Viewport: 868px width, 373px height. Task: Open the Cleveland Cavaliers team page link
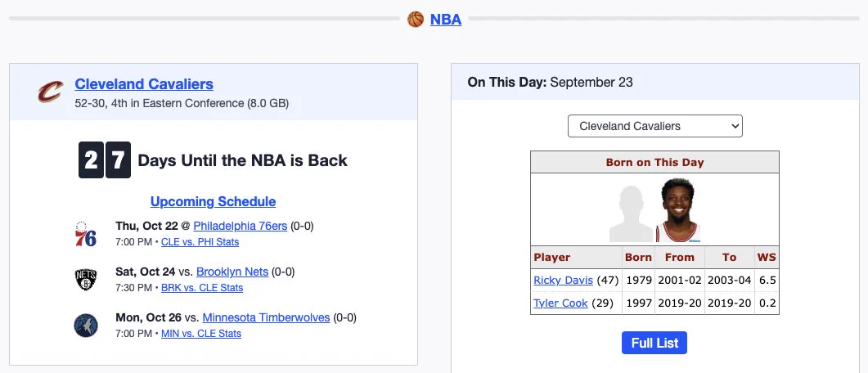point(144,84)
